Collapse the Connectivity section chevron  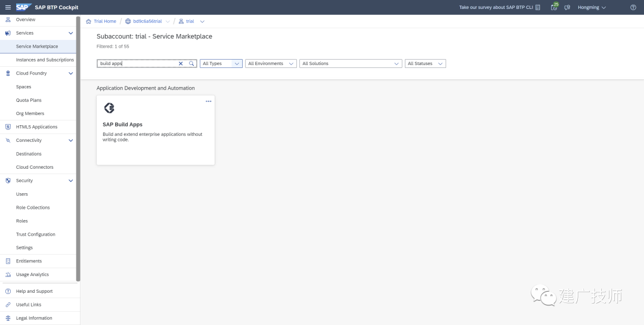pos(70,141)
